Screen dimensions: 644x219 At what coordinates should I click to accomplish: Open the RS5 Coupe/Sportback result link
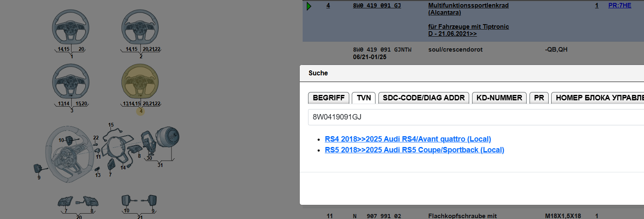[414, 150]
